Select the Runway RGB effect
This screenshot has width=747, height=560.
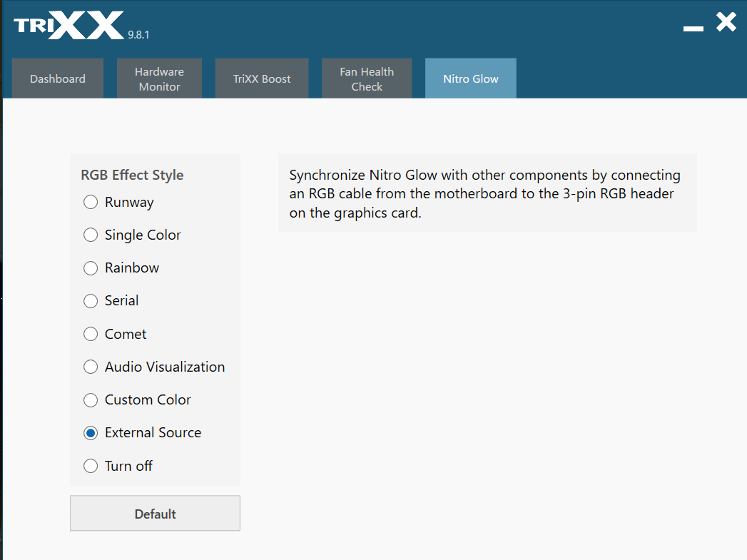click(x=91, y=203)
